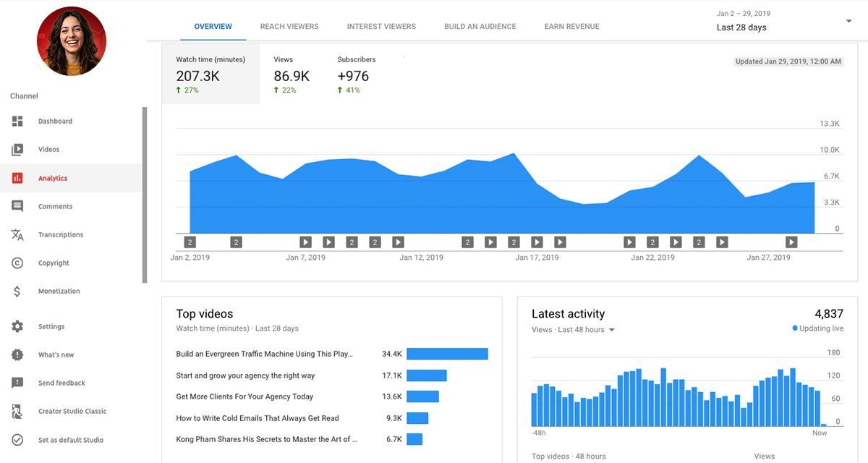Open the Interest Viewers tab

click(x=381, y=27)
